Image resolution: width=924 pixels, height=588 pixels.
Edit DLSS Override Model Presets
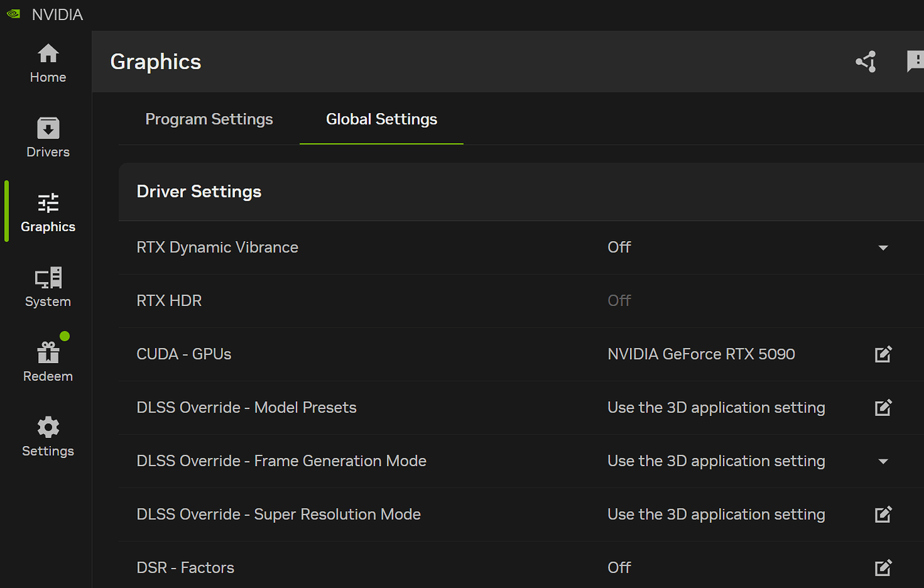coord(883,407)
